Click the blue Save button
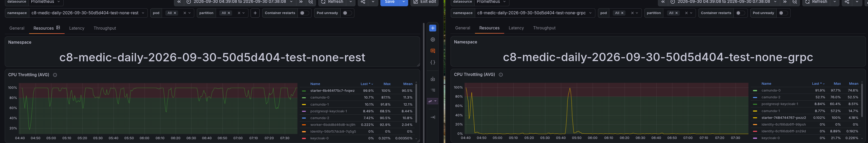The height and width of the screenshot is (143, 868). (390, 2)
